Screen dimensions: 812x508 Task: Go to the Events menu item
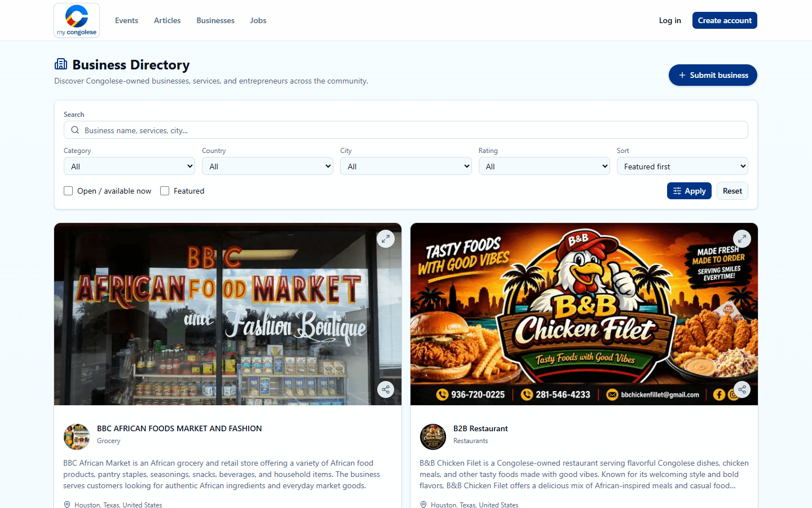click(126, 20)
